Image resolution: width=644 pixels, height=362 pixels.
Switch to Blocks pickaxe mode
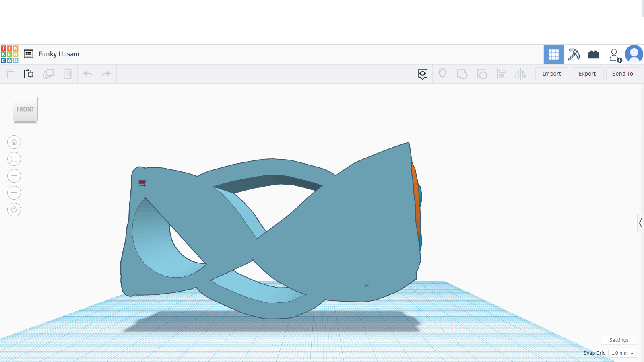pyautogui.click(x=574, y=54)
